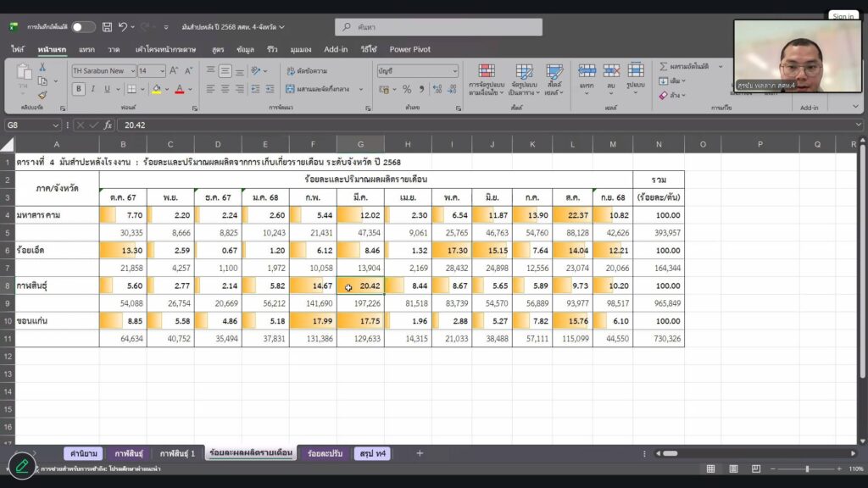Click the Sign in button
The image size is (868, 488).
(x=843, y=16)
